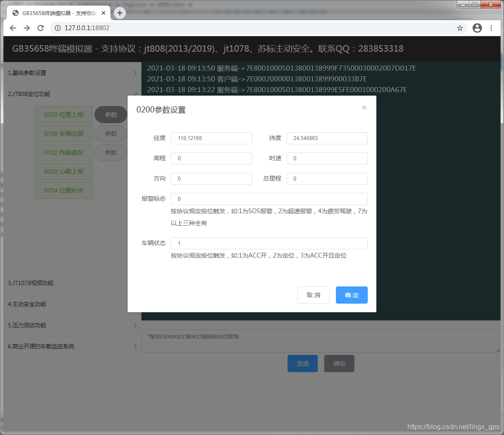This screenshot has height=435, width=504.
Task: Click the browser back navigation arrow
Action: [x=13, y=28]
